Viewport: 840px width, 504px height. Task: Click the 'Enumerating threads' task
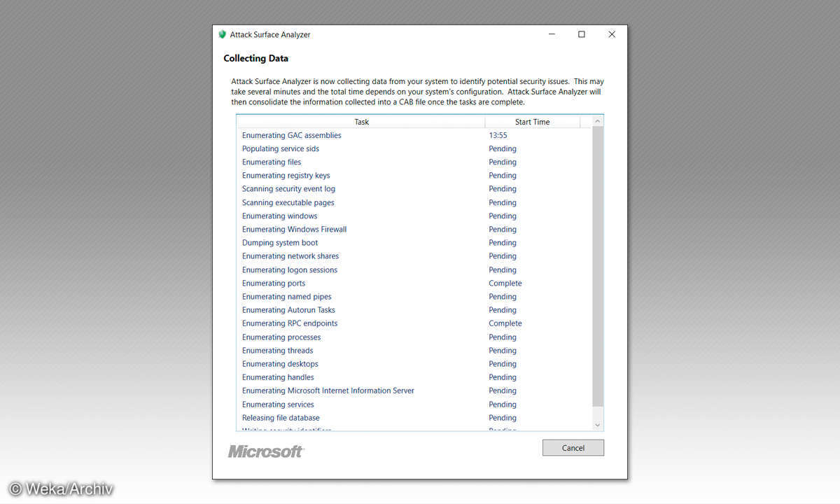tap(277, 351)
